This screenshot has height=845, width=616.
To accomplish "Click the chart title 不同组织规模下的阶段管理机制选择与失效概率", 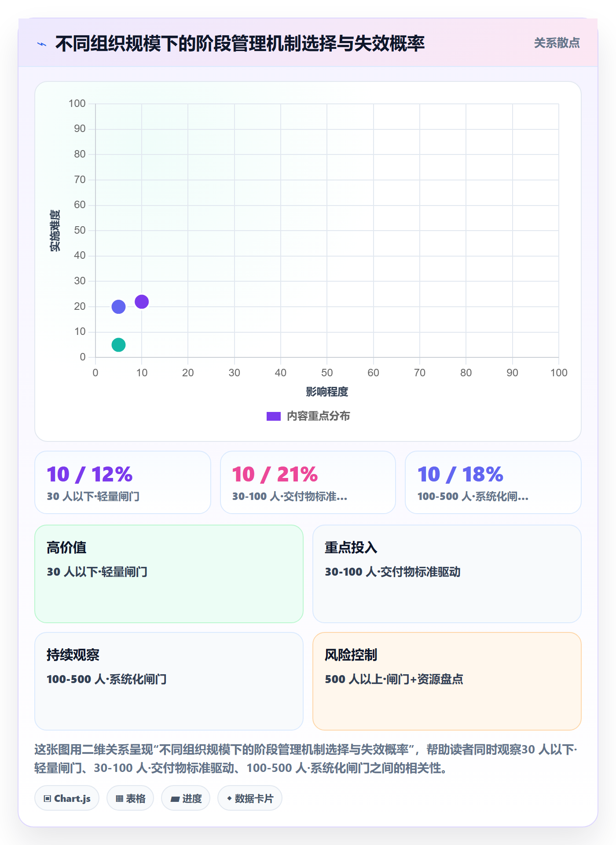I will 240,44.
